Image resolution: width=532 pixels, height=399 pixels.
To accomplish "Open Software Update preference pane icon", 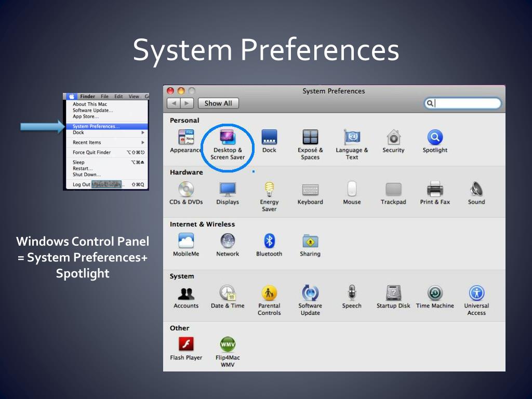I will click(x=310, y=300).
